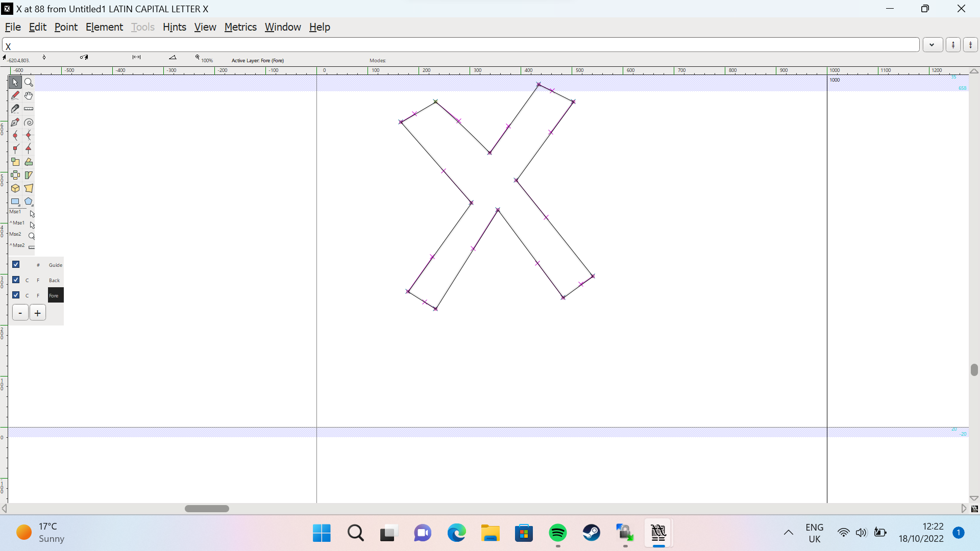Open the Help menu
This screenshot has width=980, height=551.
pos(320,27)
